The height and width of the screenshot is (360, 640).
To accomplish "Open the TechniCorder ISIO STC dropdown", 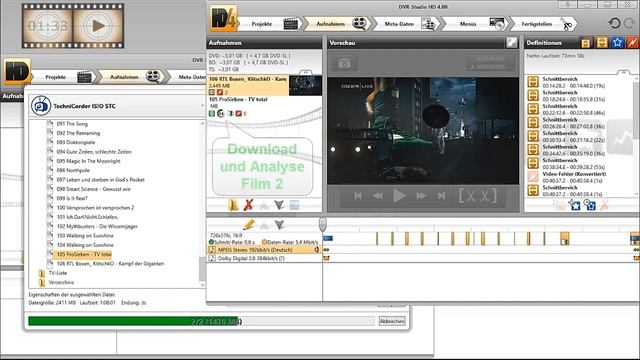I will (202, 106).
